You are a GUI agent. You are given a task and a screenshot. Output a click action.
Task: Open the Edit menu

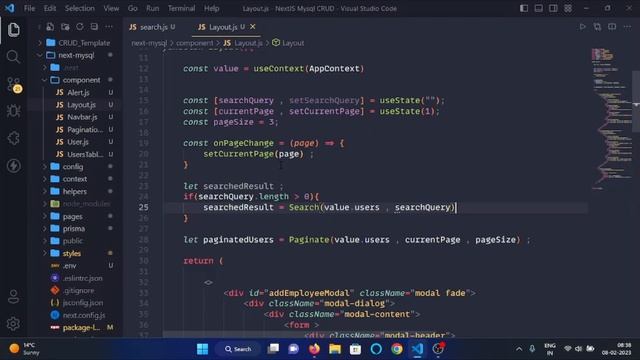(x=50, y=8)
